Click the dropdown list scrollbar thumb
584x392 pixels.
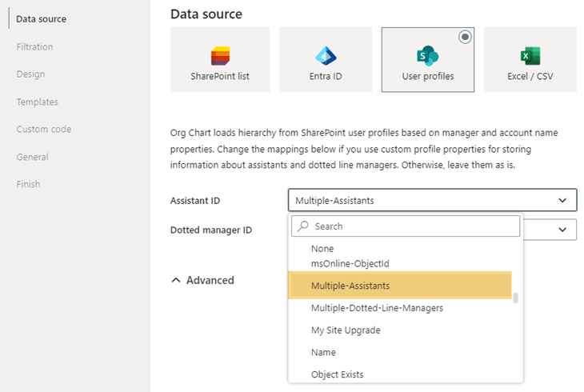click(515, 298)
